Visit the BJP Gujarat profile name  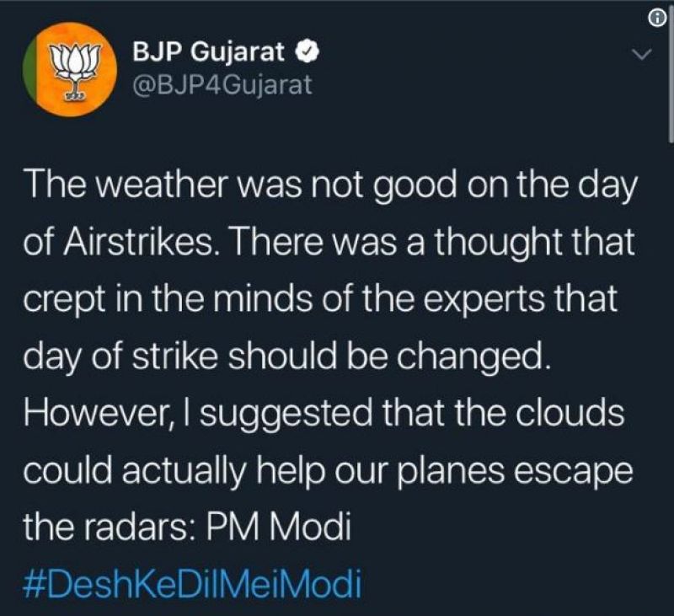(x=209, y=51)
